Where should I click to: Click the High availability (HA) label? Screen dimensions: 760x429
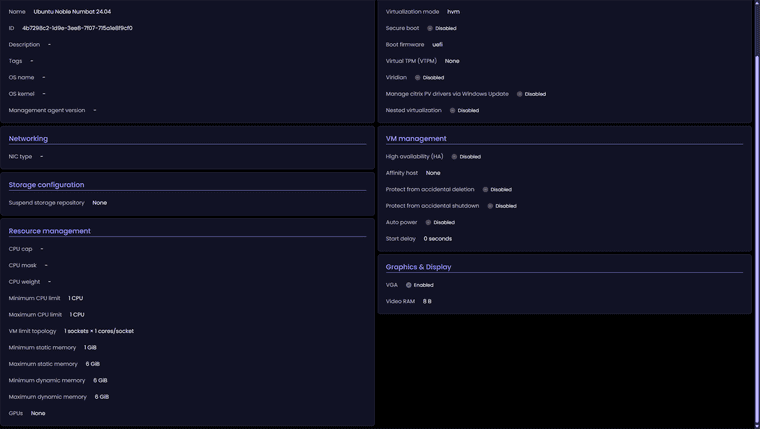[x=414, y=157]
